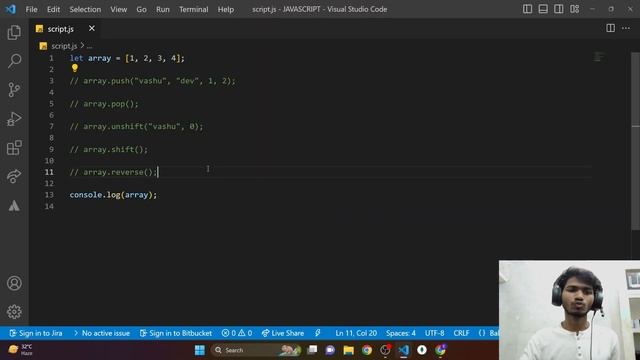The height and width of the screenshot is (360, 640).
Task: Click the VS Code logo in title bar
Action: (x=11, y=9)
